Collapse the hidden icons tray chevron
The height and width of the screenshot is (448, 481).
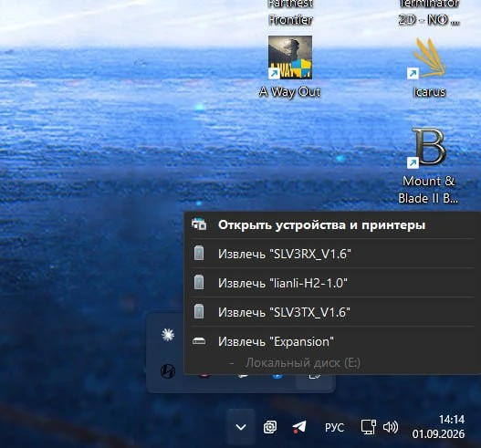point(241,427)
